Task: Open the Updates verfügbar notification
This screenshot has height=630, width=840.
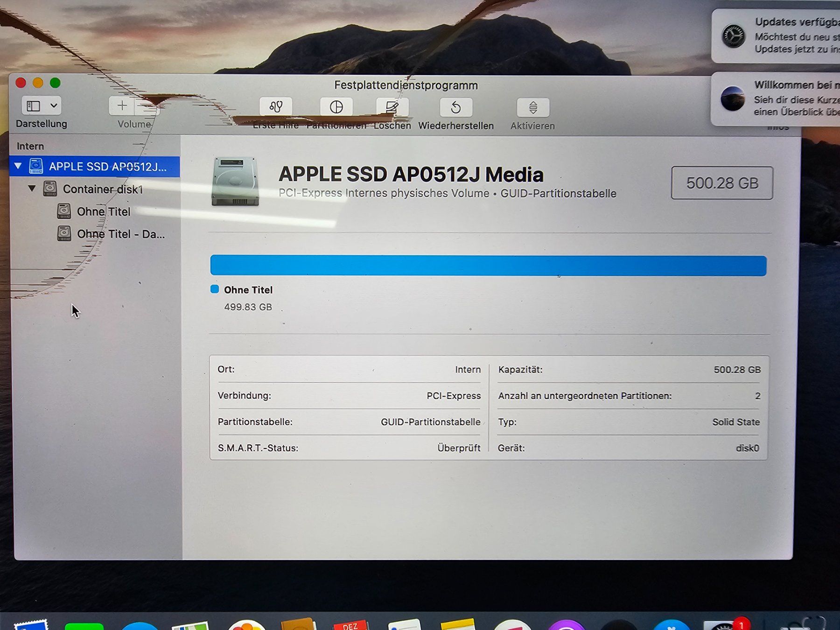Action: coord(776,36)
